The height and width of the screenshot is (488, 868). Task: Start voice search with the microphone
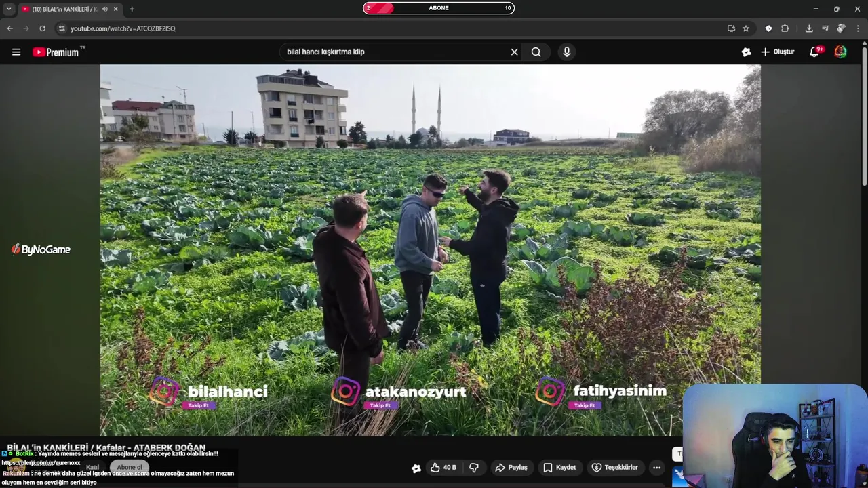[x=567, y=52]
